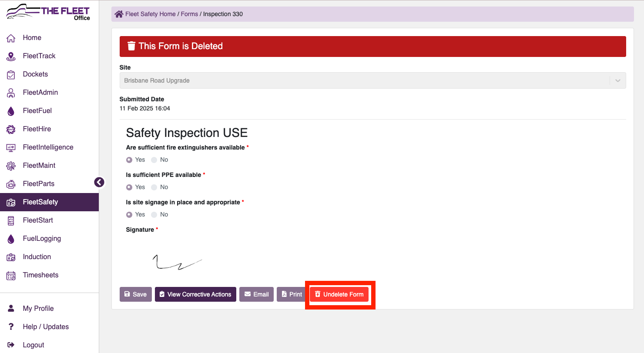Click the FleetStart checklist icon
This screenshot has width=644, height=353.
coord(11,220)
